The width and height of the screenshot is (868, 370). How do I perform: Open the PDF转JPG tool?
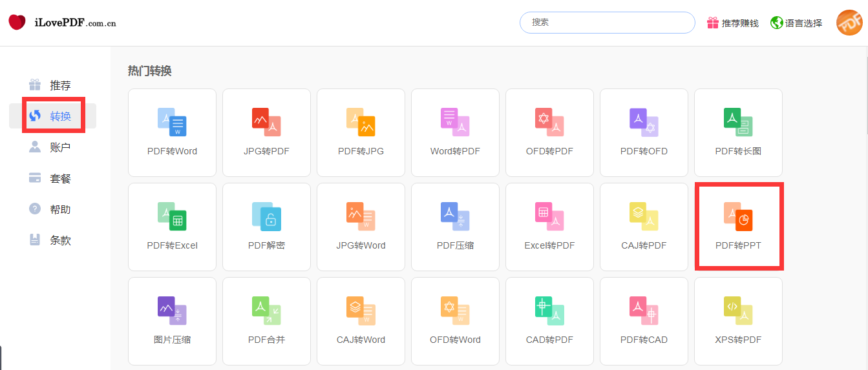click(x=361, y=132)
